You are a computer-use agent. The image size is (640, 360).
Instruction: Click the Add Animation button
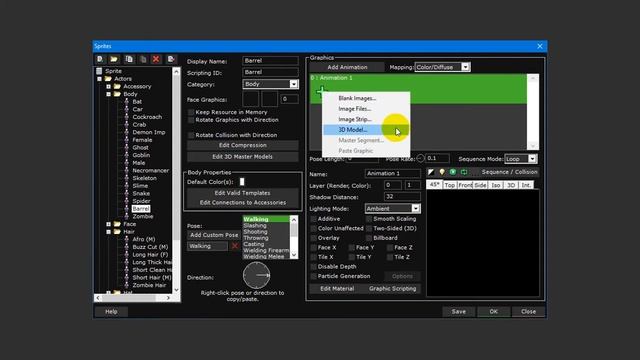[347, 67]
